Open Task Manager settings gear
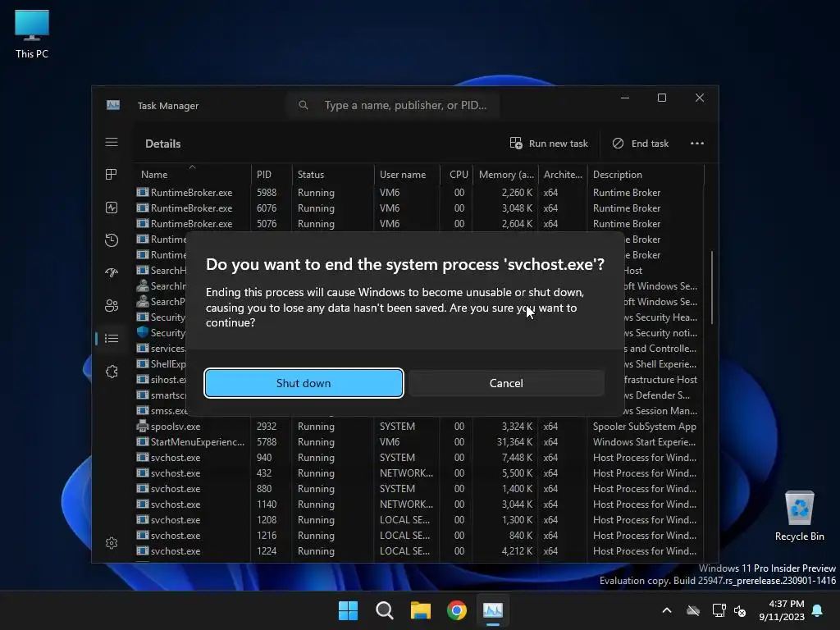Viewport: 840px width, 630px height. click(112, 543)
